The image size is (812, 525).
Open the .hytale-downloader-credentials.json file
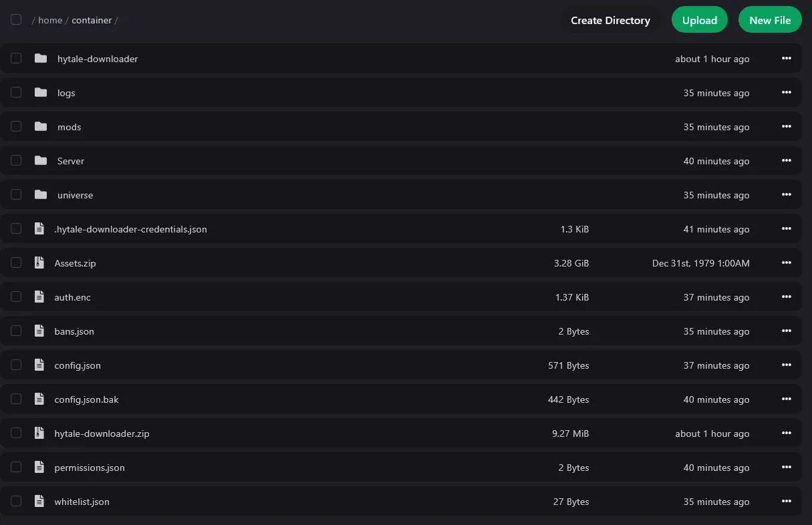tap(130, 229)
